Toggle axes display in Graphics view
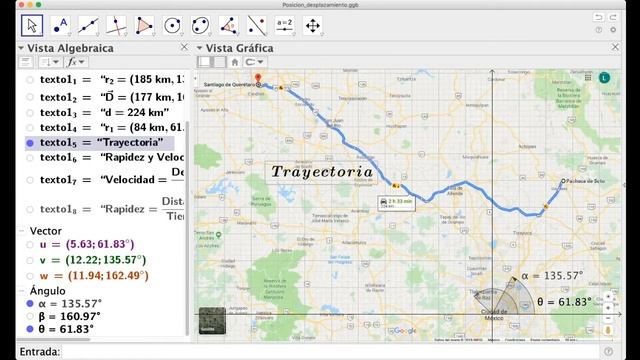 [204, 62]
